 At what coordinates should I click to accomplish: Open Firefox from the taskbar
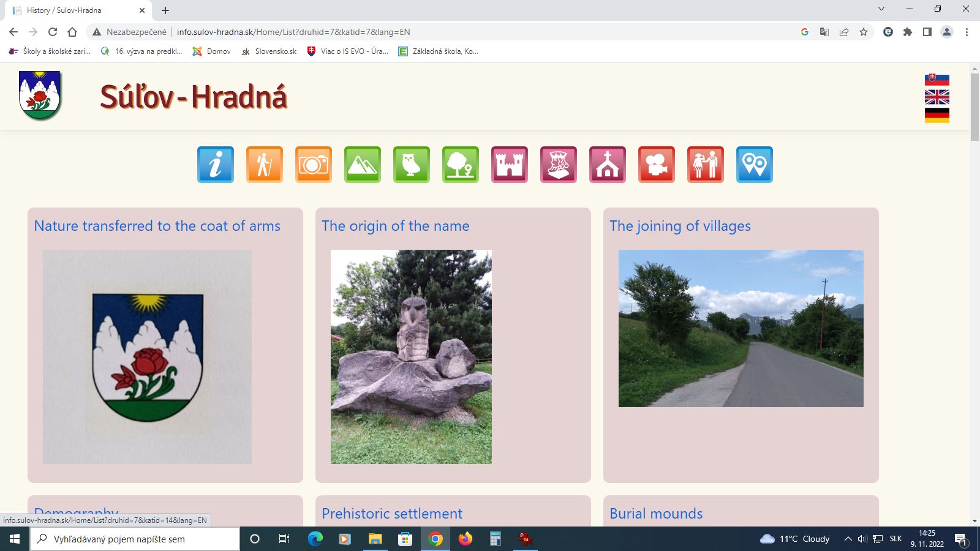(466, 539)
